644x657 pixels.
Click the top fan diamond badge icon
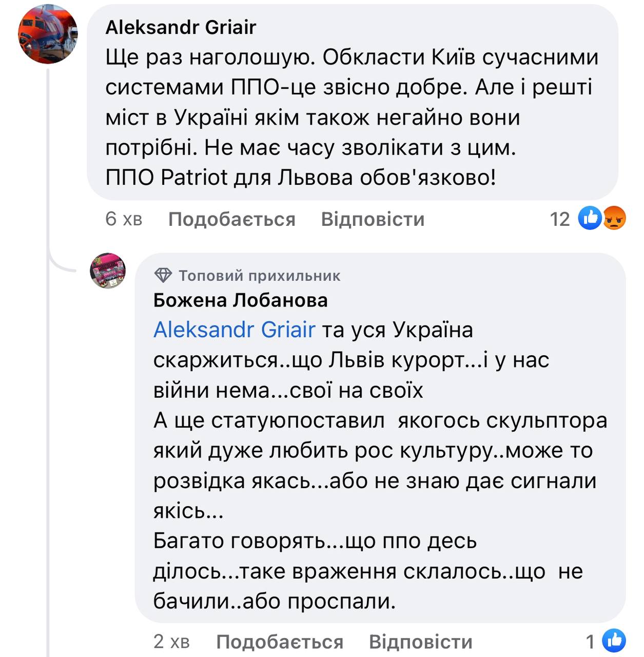[163, 276]
